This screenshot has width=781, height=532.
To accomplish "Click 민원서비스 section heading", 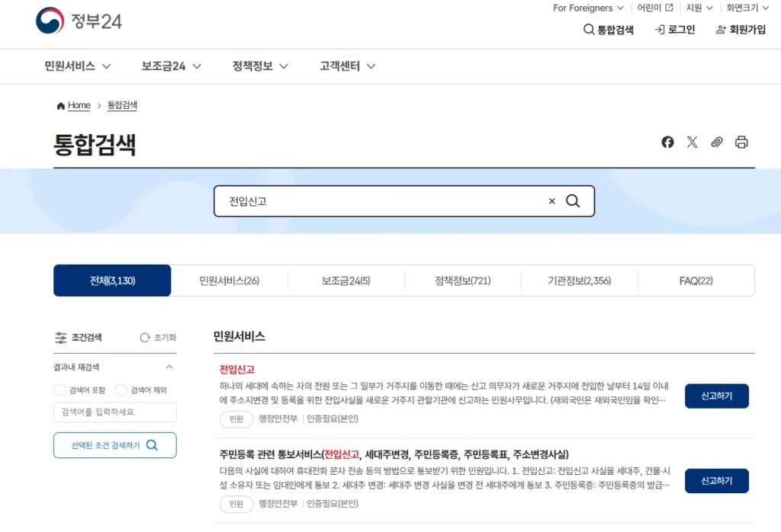I will (x=239, y=336).
